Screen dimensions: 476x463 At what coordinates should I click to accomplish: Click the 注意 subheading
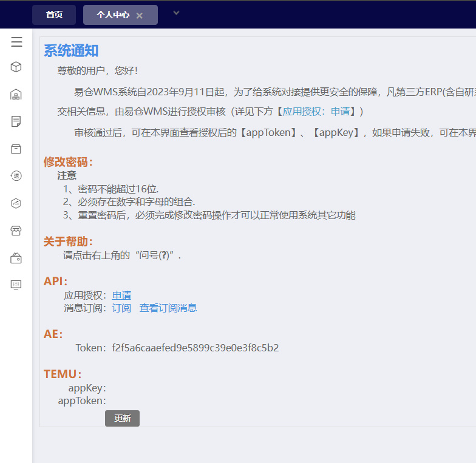[67, 176]
